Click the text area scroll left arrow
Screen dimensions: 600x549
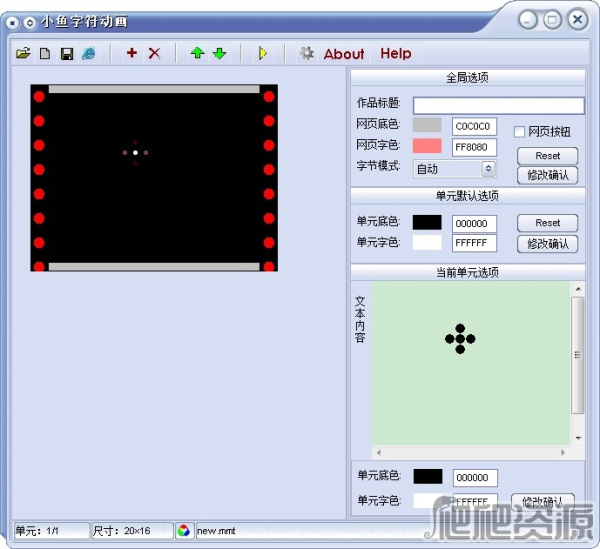coord(378,453)
